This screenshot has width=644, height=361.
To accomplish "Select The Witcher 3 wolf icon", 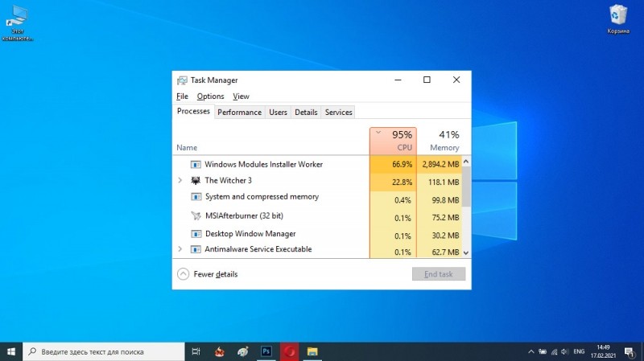I will tap(196, 180).
